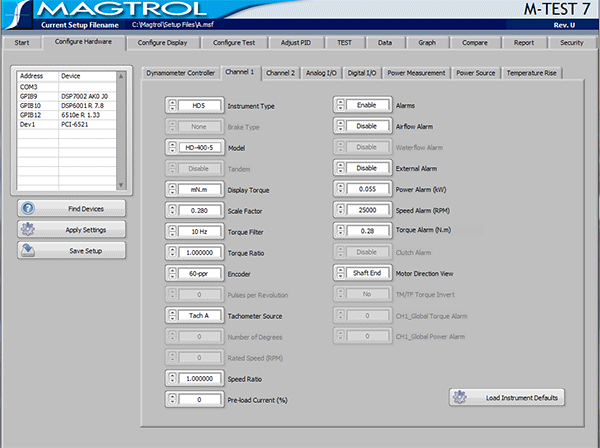Click the device list scroll down arrow
The image size is (600, 448).
tap(121, 185)
